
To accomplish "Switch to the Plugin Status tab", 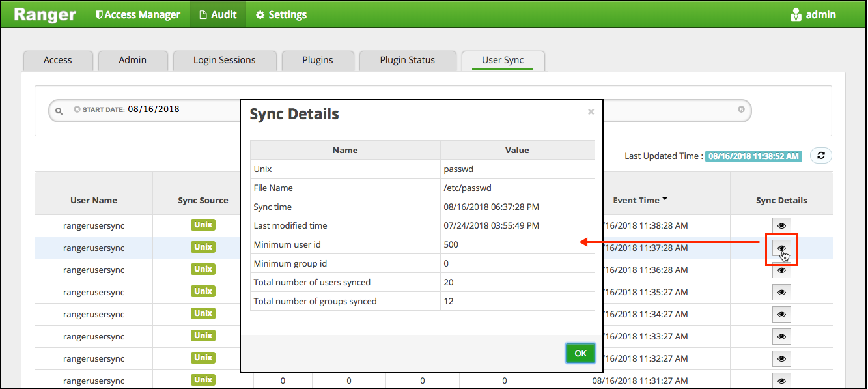I will click(x=407, y=60).
